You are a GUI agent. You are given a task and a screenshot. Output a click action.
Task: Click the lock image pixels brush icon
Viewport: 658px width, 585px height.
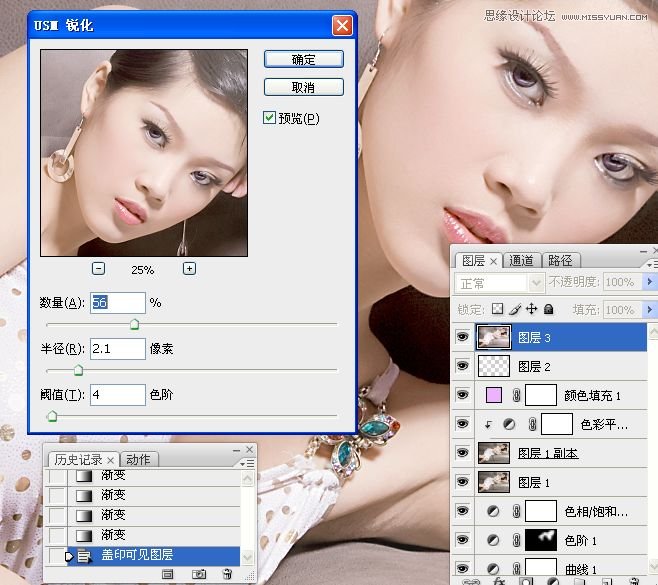click(514, 310)
